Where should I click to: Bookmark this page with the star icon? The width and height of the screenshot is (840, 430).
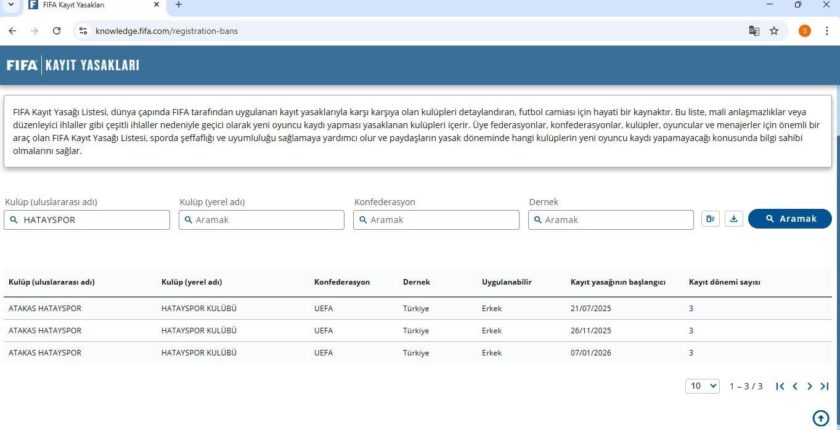[x=774, y=31]
